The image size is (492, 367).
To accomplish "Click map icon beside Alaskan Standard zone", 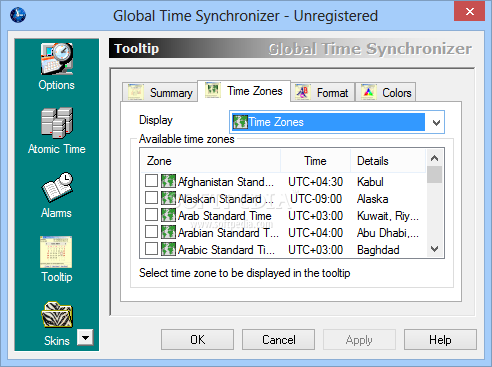I will point(168,198).
